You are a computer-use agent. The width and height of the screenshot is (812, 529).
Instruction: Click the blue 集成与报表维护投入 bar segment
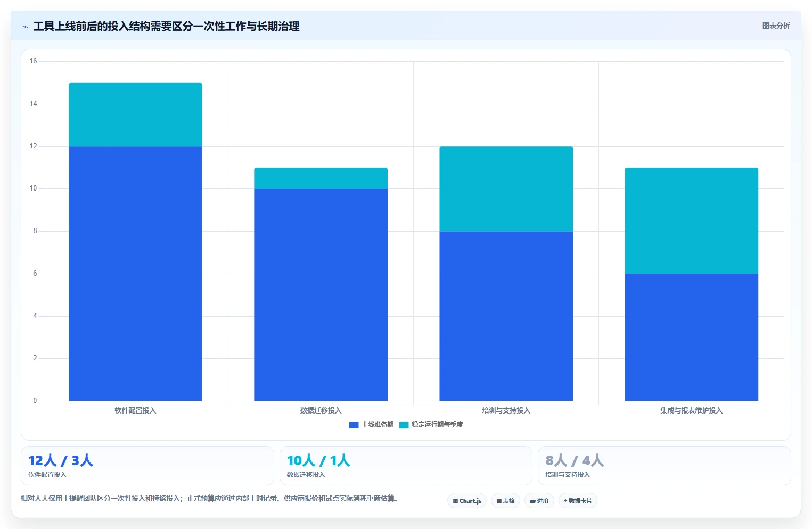(691, 337)
